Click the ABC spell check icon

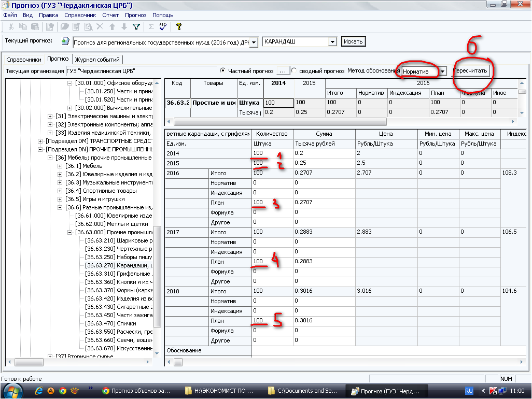(162, 27)
